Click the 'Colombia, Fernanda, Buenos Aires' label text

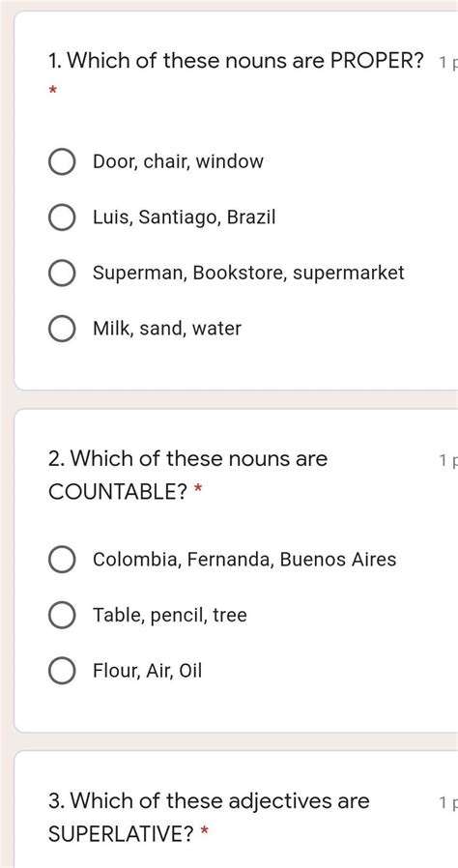click(244, 560)
